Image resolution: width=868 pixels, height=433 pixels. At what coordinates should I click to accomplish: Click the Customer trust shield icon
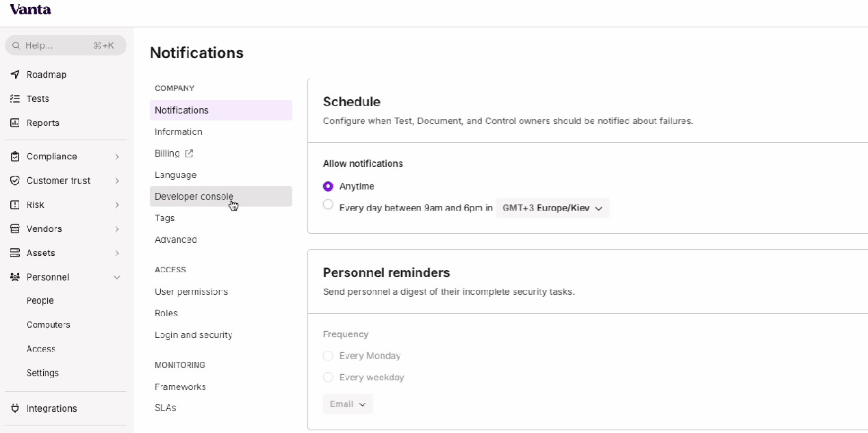(15, 181)
